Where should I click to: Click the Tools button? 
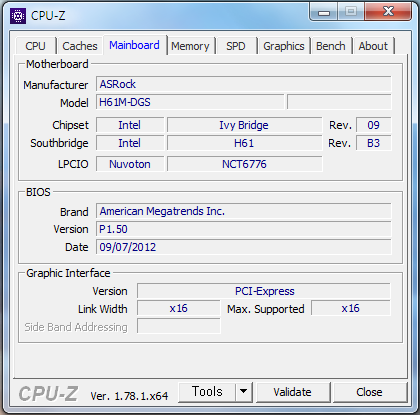click(x=207, y=392)
